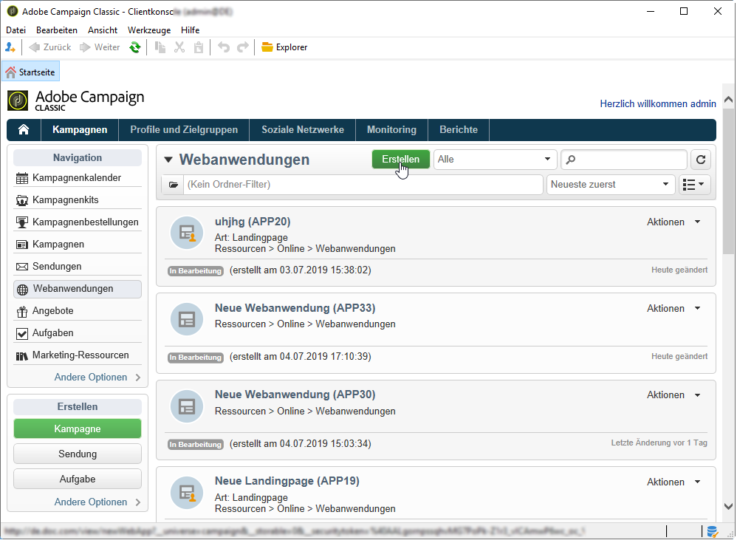
Task: Open Neue Webanwendung (APP33)
Action: 295,308
